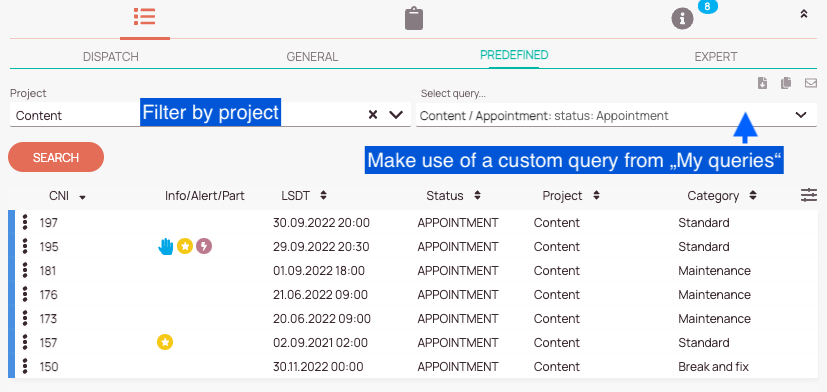This screenshot has height=392, width=827.
Task: Click the notification badge showing 8
Action: [x=707, y=6]
